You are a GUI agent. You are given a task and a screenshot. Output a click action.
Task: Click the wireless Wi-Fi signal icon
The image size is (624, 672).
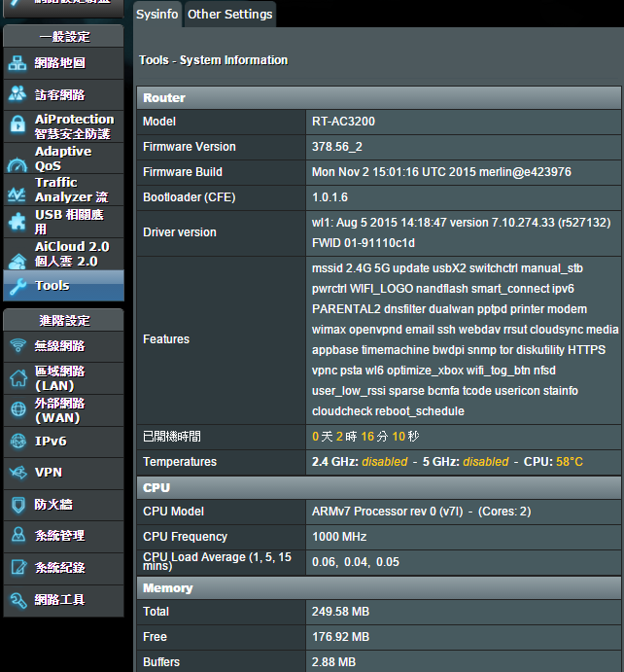pos(18,345)
